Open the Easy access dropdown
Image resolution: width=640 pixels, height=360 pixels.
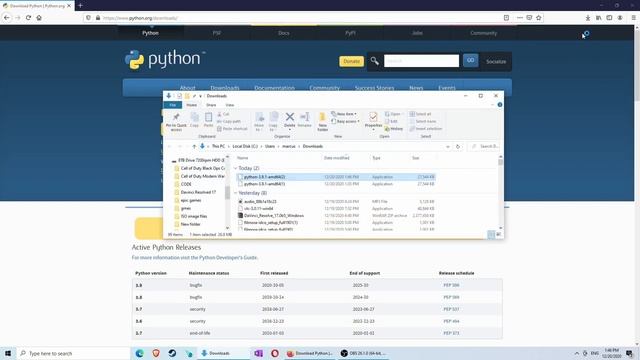point(345,121)
